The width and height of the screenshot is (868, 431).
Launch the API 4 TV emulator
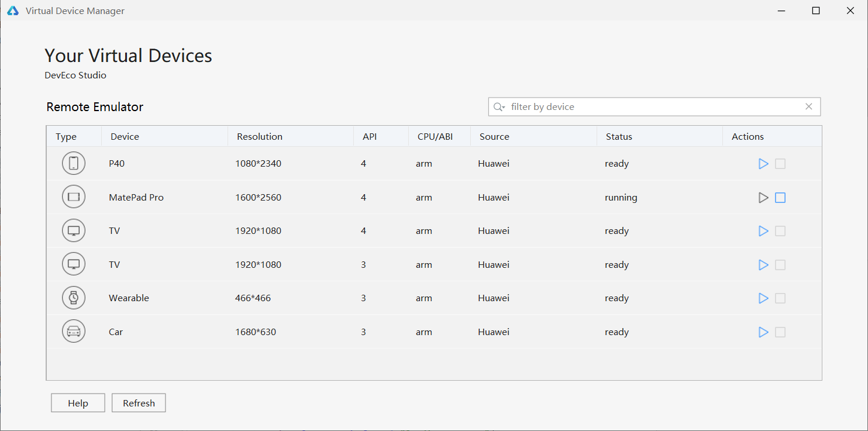(763, 231)
